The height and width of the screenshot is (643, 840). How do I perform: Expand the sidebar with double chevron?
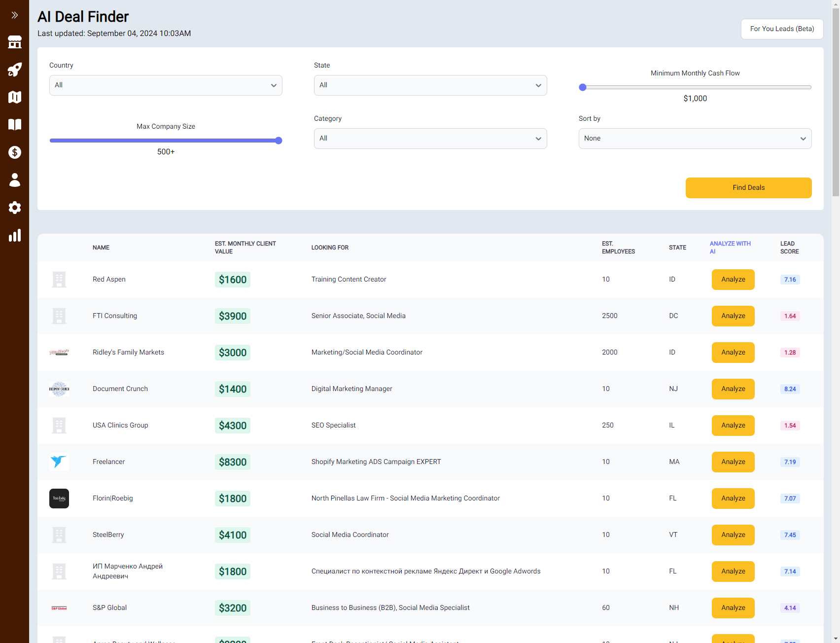tap(15, 15)
